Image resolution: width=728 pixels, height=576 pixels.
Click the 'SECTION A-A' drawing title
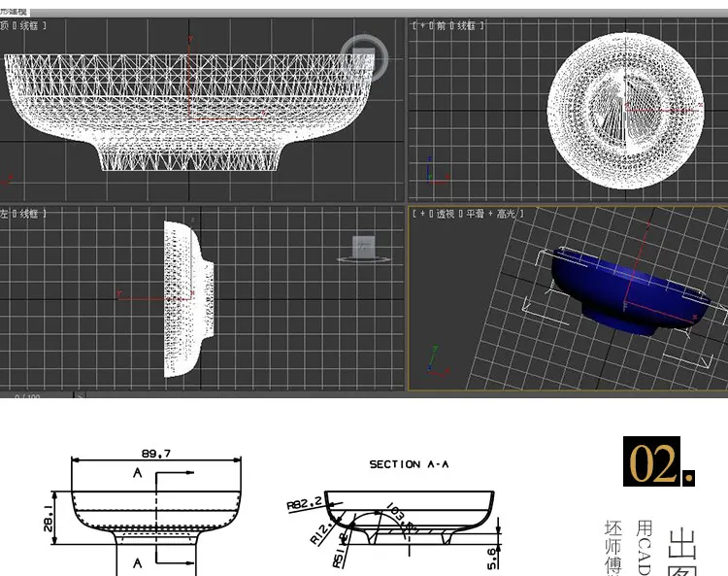click(x=409, y=464)
